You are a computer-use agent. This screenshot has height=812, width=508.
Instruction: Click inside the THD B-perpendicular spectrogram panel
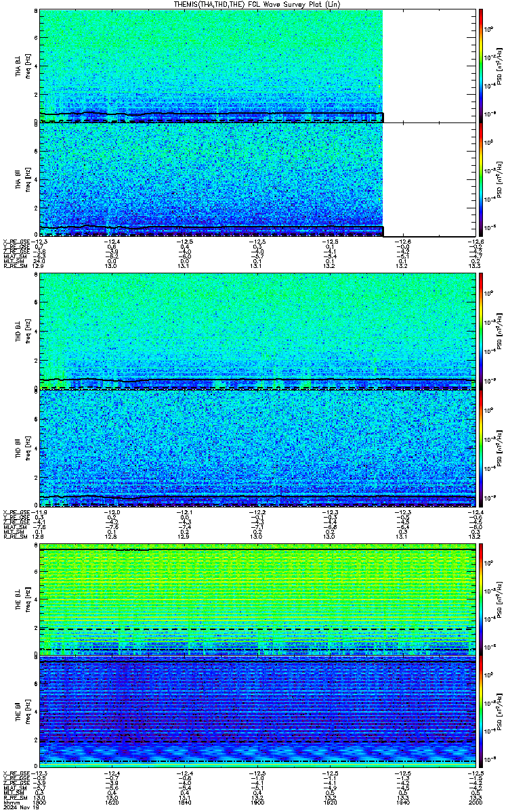[258, 332]
